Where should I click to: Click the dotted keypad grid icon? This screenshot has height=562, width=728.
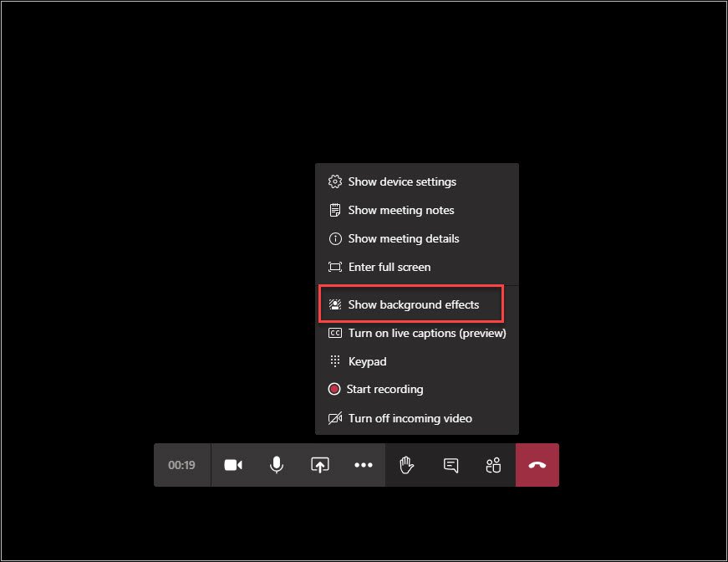(335, 361)
